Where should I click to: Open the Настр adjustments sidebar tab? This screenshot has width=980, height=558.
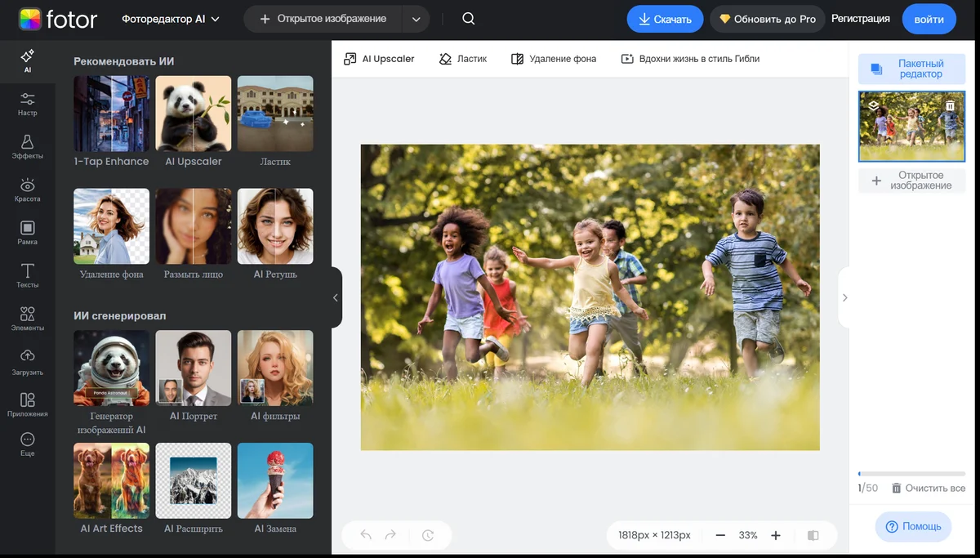[x=27, y=104]
